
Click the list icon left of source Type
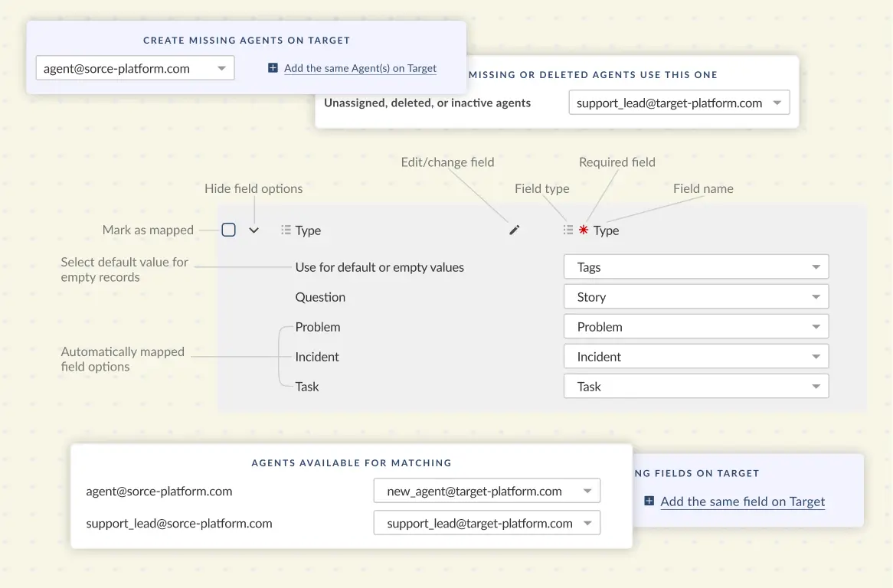286,230
